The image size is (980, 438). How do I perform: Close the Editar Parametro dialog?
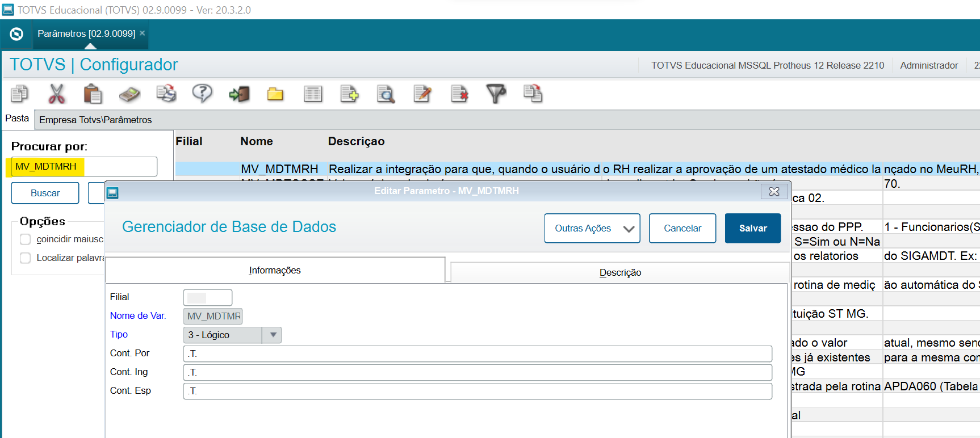pyautogui.click(x=774, y=192)
